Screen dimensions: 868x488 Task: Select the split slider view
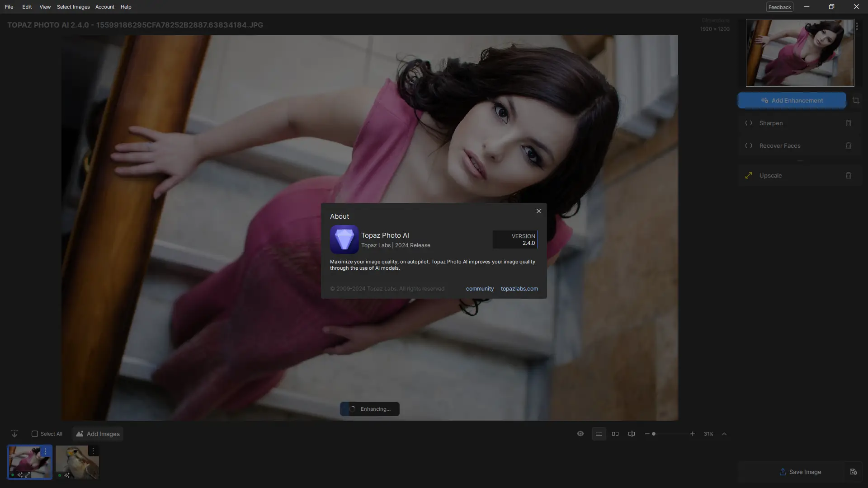pos(631,434)
